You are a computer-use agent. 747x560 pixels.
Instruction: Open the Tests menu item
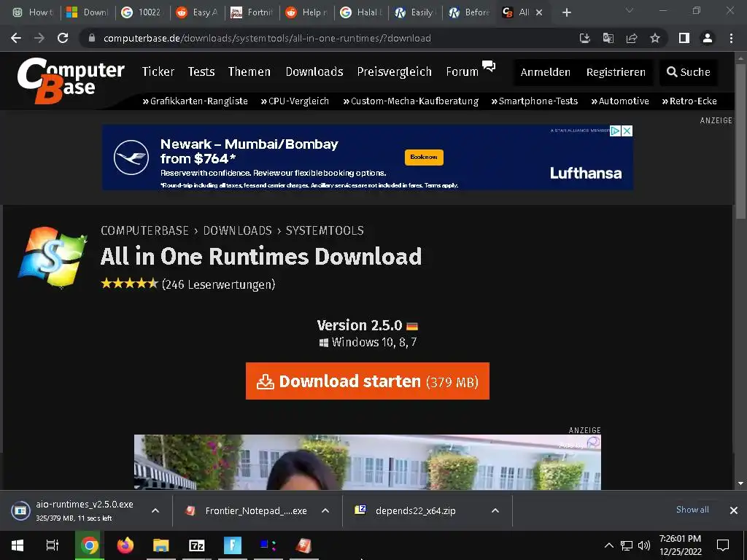click(x=201, y=71)
